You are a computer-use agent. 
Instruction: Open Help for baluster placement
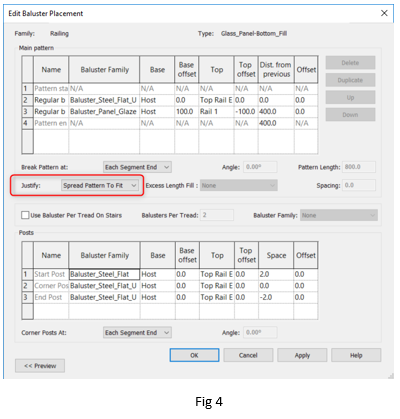click(356, 355)
